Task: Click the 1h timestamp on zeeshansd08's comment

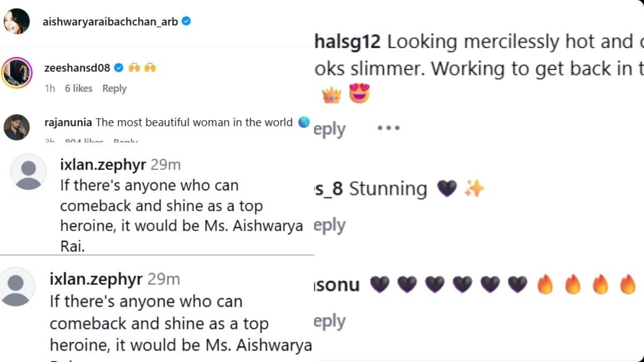Action: (50, 88)
